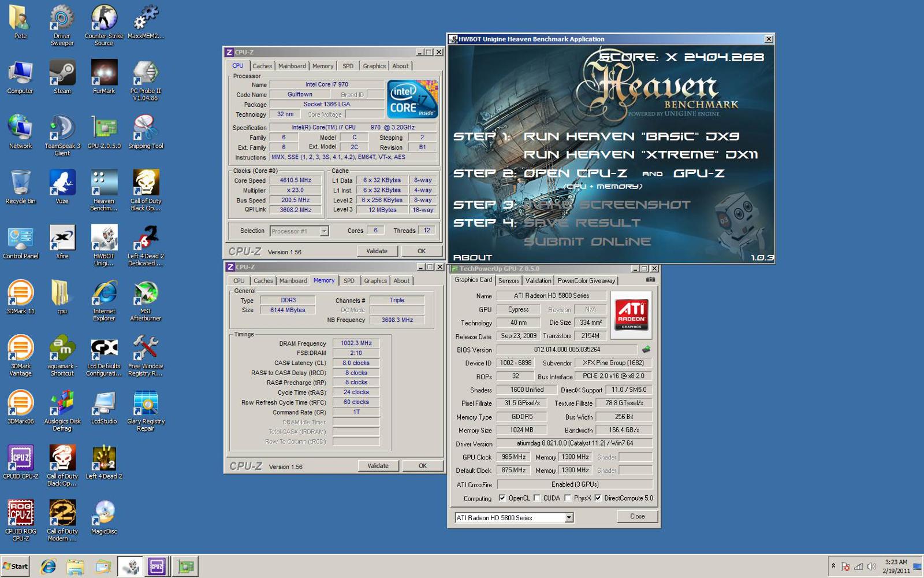Click the GPU-Z screenshot camera icon
This screenshot has width=924, height=578.
tap(650, 280)
